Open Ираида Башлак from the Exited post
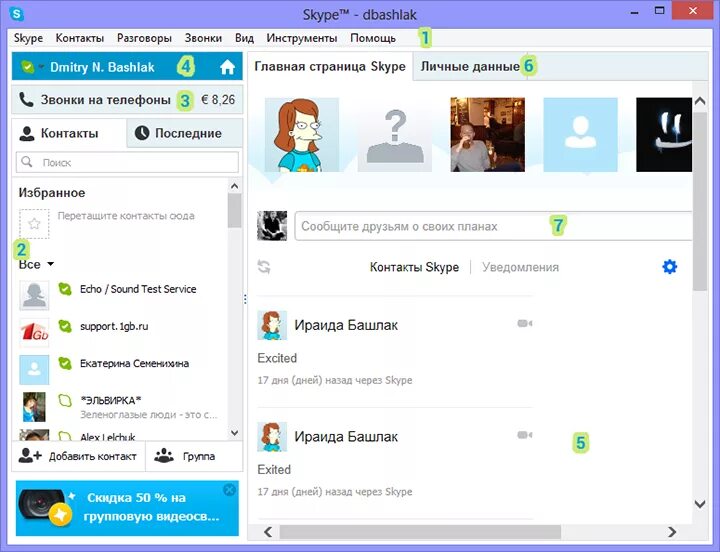The image size is (720, 552). [x=346, y=437]
